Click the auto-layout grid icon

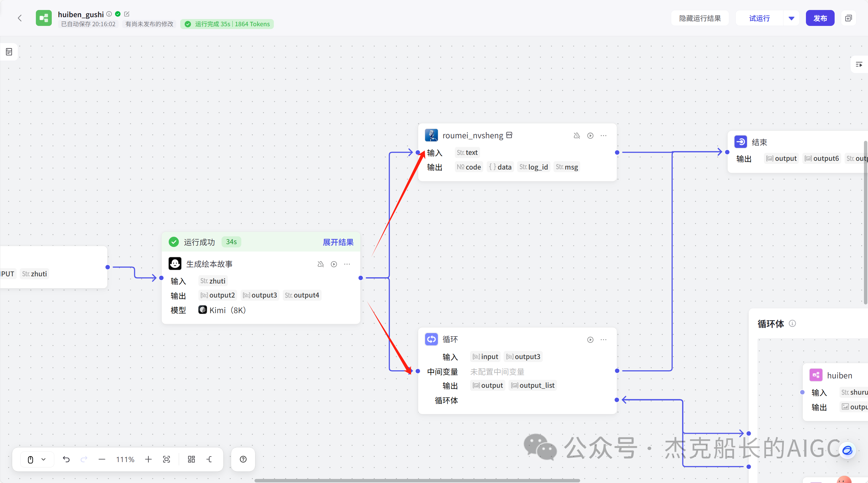[x=192, y=459]
